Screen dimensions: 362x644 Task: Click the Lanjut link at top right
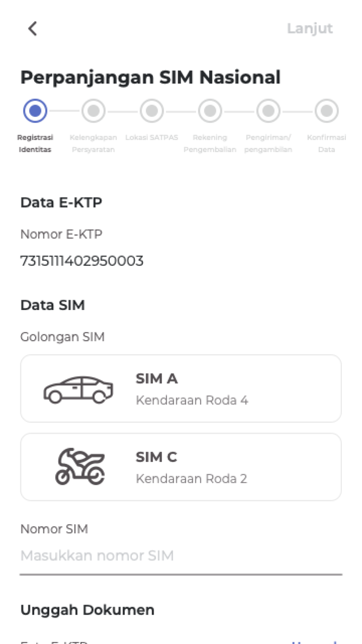click(x=310, y=28)
